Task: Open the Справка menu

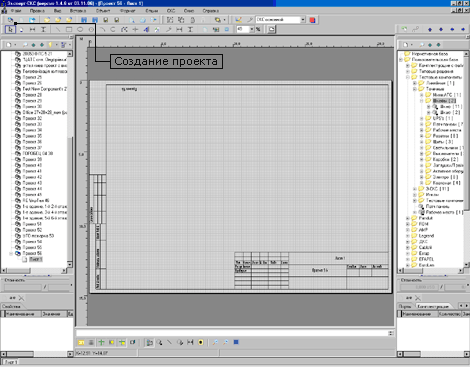Action: click(x=210, y=11)
